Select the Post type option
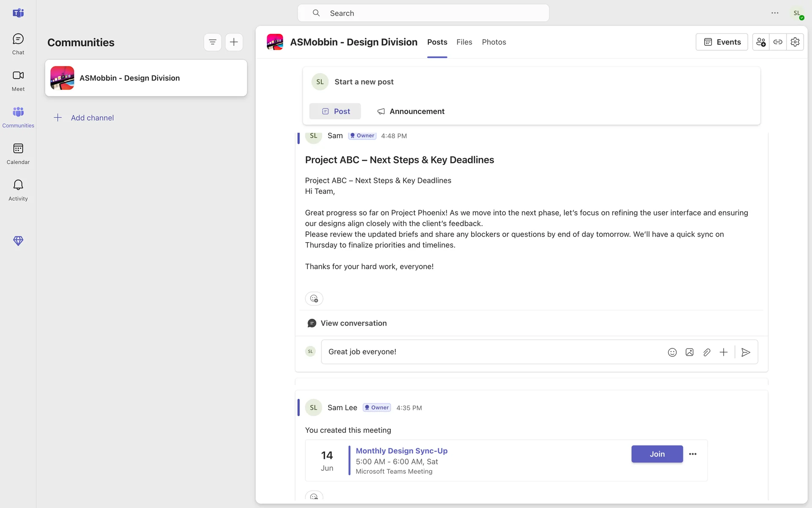 (335, 111)
